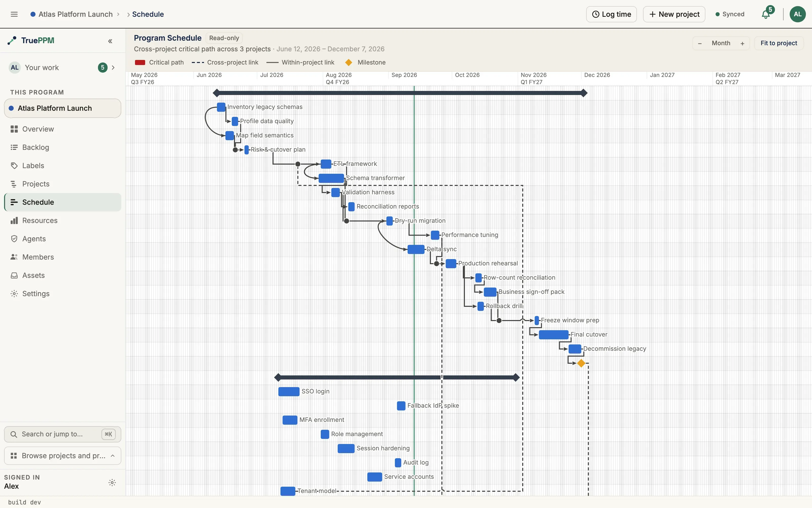The width and height of the screenshot is (812, 508).
Task: Click the Month zoom level label
Action: (x=721, y=43)
